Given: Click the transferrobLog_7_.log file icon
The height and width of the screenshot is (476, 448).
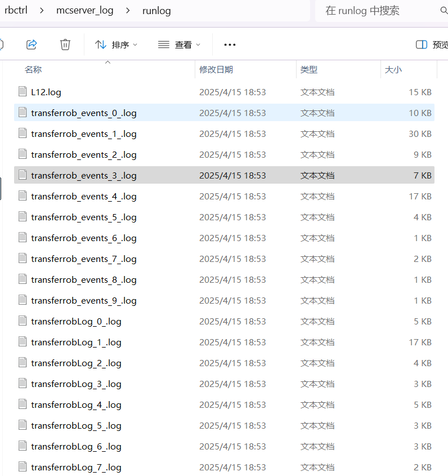Looking at the screenshot, I should 23,467.
